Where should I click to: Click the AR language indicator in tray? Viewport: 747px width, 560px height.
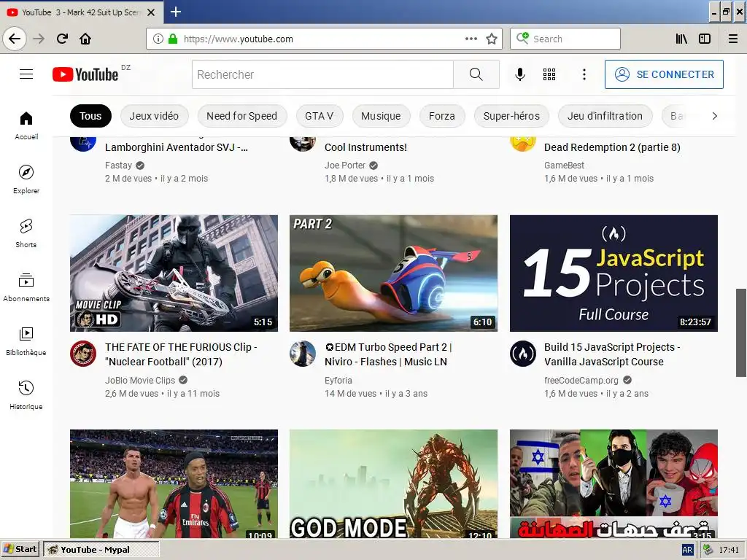click(687, 550)
